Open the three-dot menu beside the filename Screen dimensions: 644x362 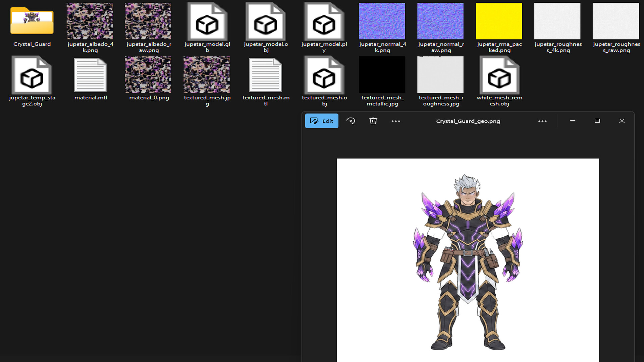pos(542,121)
